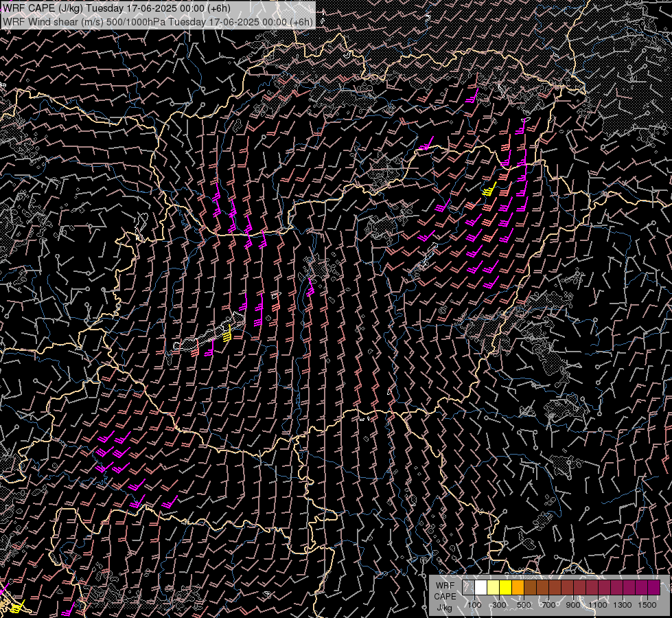This screenshot has width=672, height=618.
Task: Click the 'CAPE' label in the legend
Action: 445,597
